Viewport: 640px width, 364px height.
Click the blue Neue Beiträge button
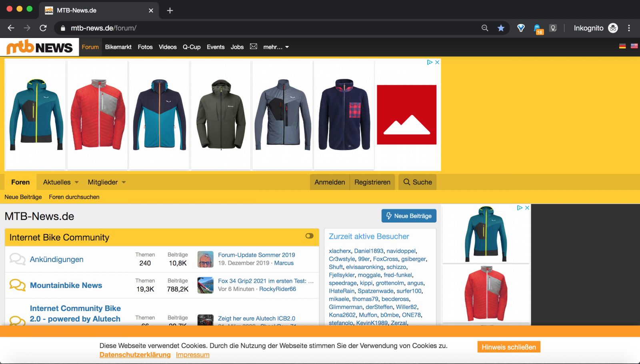coord(409,216)
